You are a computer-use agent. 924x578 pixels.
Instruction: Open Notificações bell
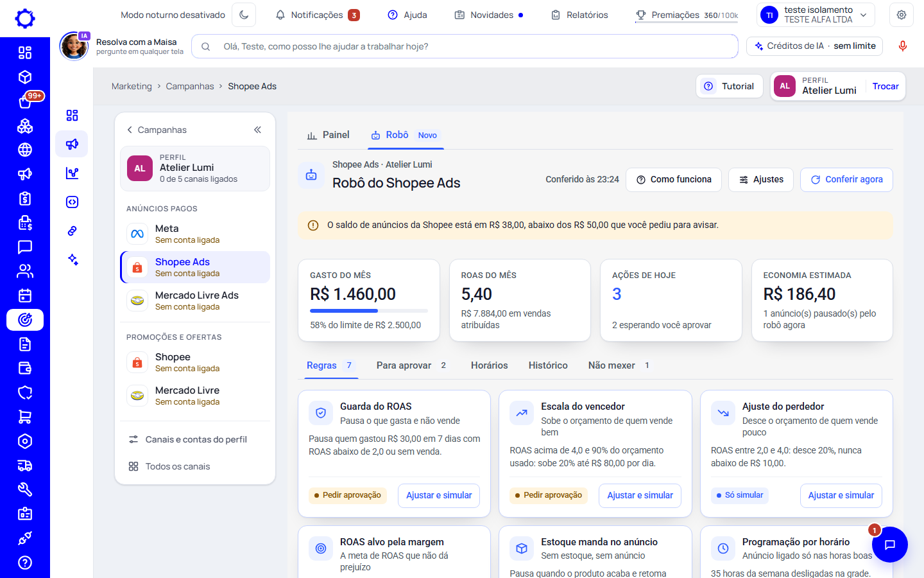(x=317, y=15)
